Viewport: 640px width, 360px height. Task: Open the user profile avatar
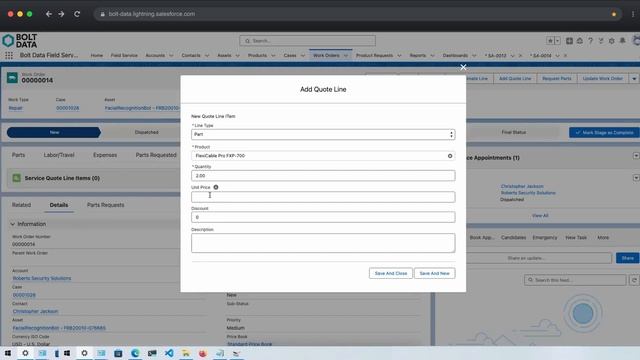click(636, 41)
